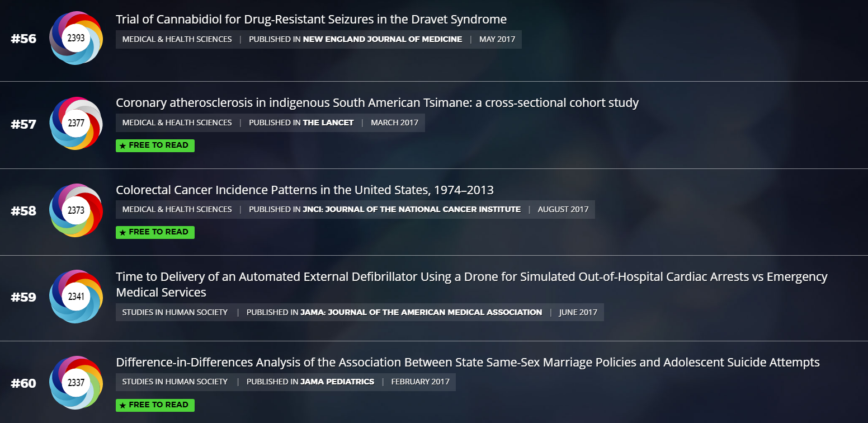This screenshot has height=423, width=868.
Task: Select the rank label #59
Action: 23,297
